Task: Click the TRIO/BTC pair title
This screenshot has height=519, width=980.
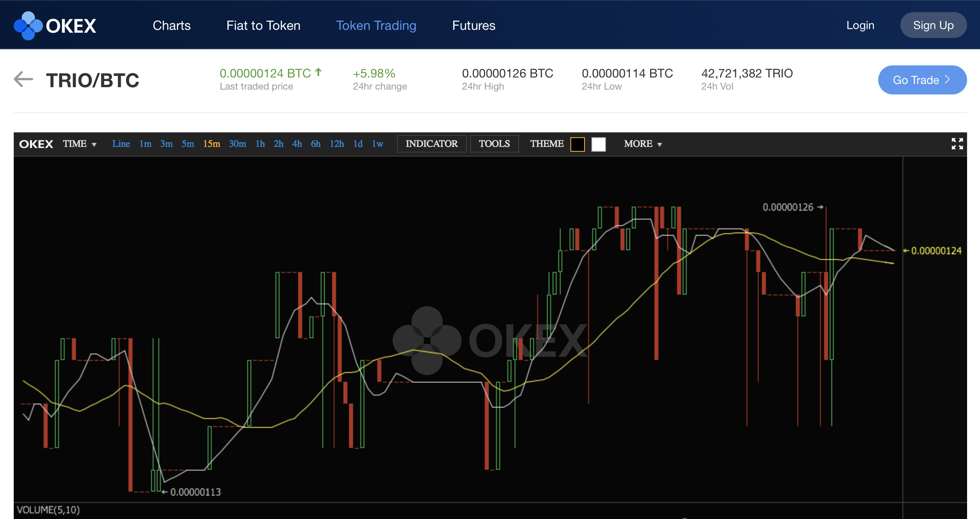Action: (93, 80)
